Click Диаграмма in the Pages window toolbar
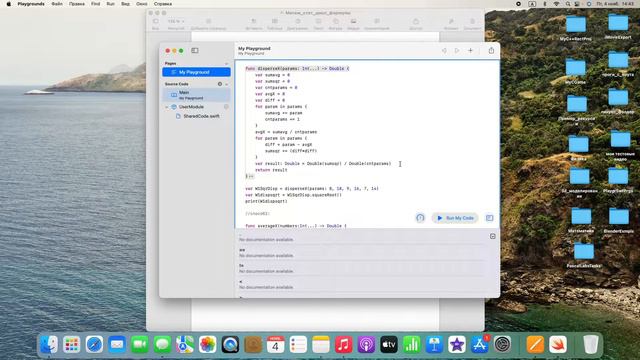Viewport: 640px width, 360px height. [298, 24]
